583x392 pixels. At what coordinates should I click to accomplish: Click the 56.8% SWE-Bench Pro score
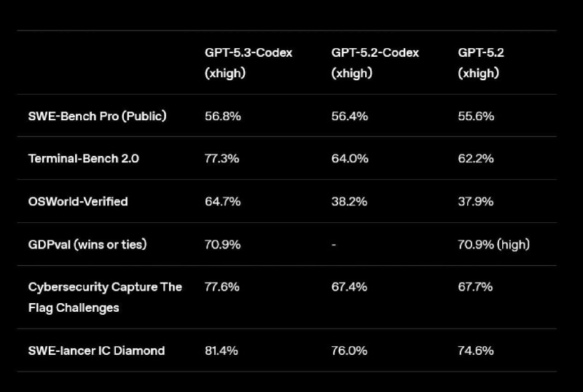coord(222,116)
